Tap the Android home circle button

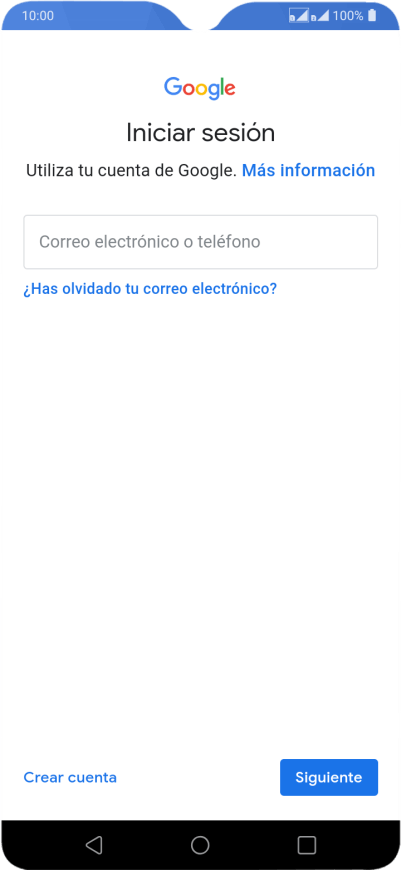(200, 844)
